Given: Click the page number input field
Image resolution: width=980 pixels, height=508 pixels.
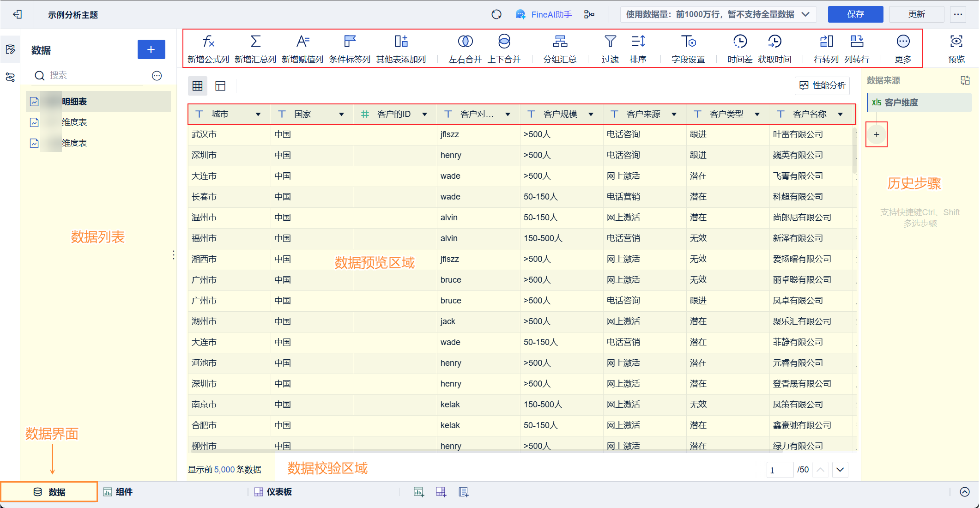Looking at the screenshot, I should [x=779, y=470].
